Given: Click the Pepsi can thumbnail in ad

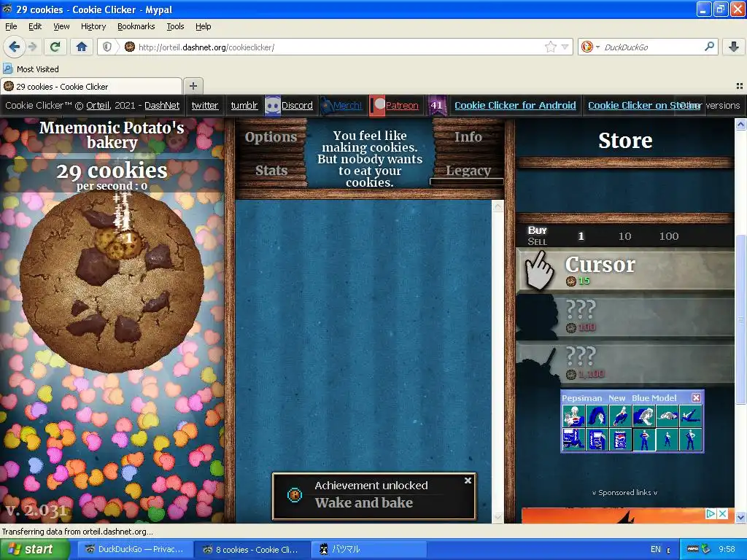Looking at the screenshot, I should pos(620,439).
